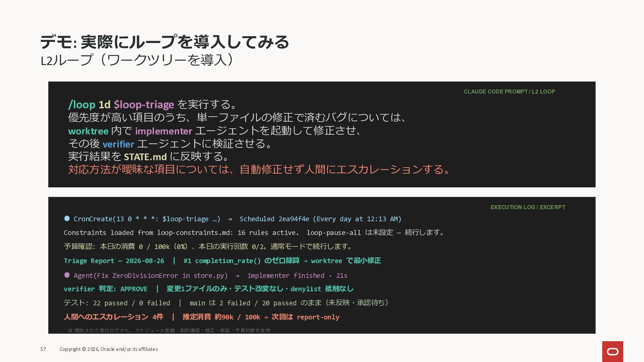Click the yellow 1d interval text
Image resolution: width=644 pixels, height=362 pixels.
[104, 105]
